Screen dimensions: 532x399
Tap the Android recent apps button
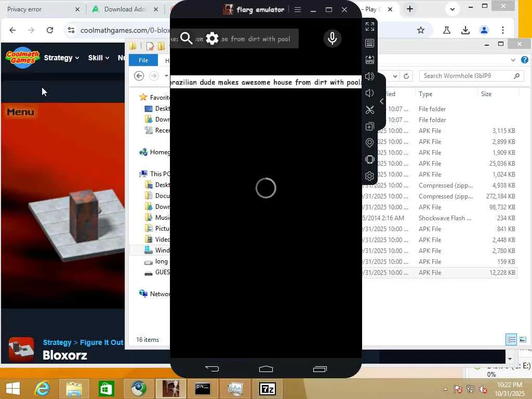[x=320, y=369]
